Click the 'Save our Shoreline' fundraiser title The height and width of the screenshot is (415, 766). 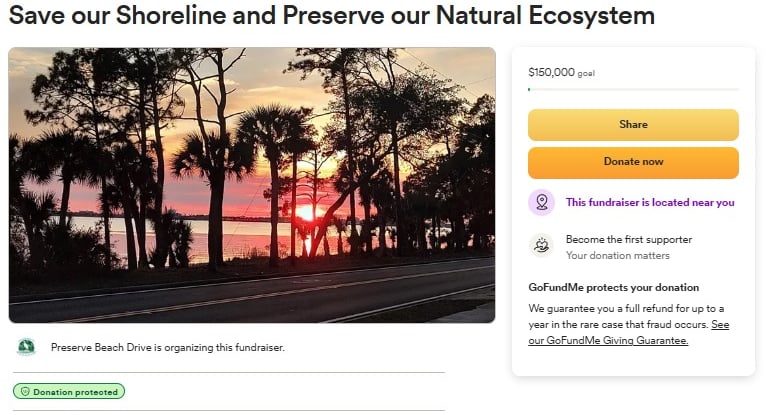click(332, 17)
